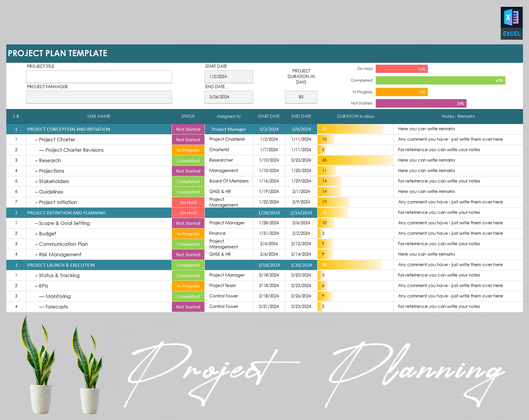
Task: Select the PROJECT CONCEPTION AND INITIATION header row
Action: (69, 129)
